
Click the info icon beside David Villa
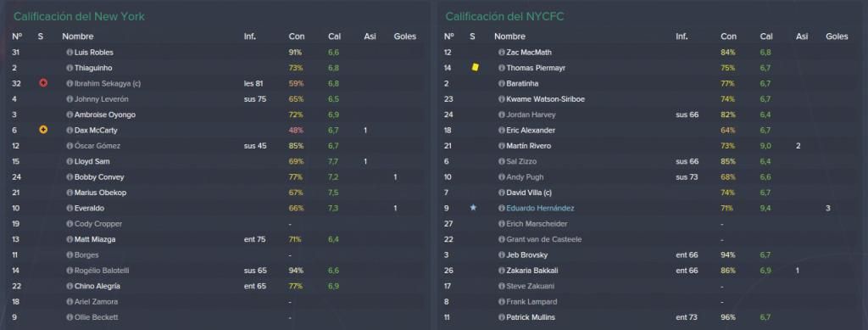[x=502, y=193]
